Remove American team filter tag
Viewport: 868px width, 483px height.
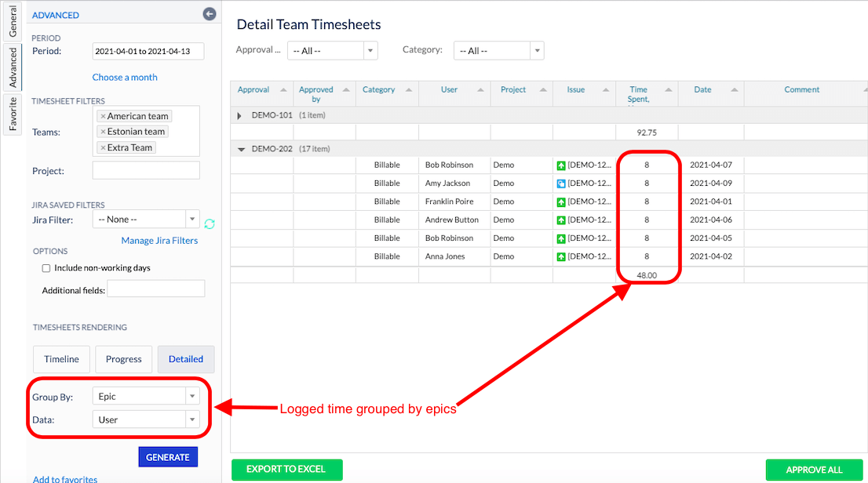(x=103, y=116)
